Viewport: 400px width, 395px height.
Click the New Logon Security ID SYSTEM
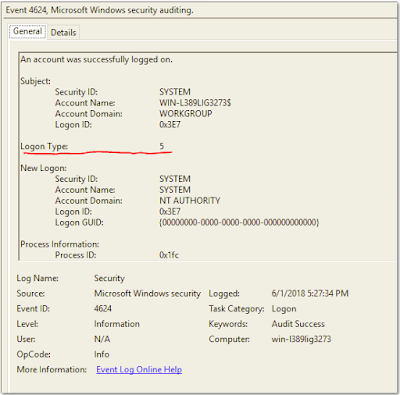click(175, 179)
